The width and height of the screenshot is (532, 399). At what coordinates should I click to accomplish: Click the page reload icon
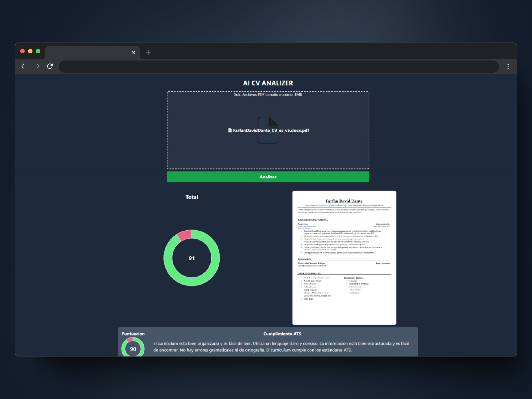point(50,66)
